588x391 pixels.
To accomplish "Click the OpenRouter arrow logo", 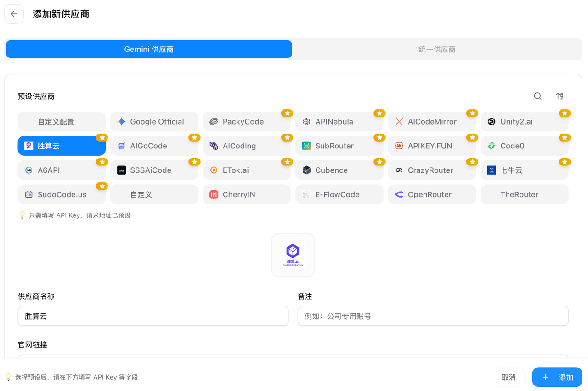I will coord(399,195).
